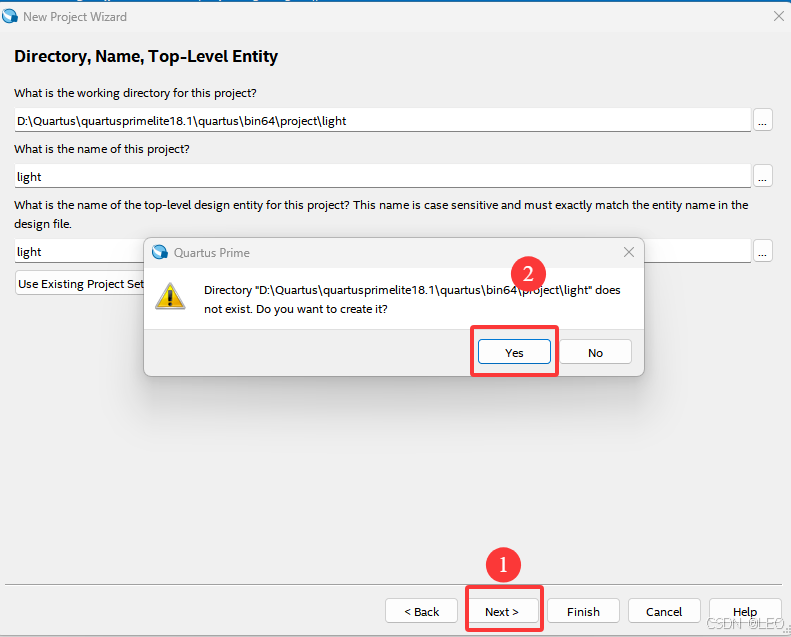Click the New Project Wizard title icon
The width and height of the screenshot is (791, 637).
[x=10, y=16]
